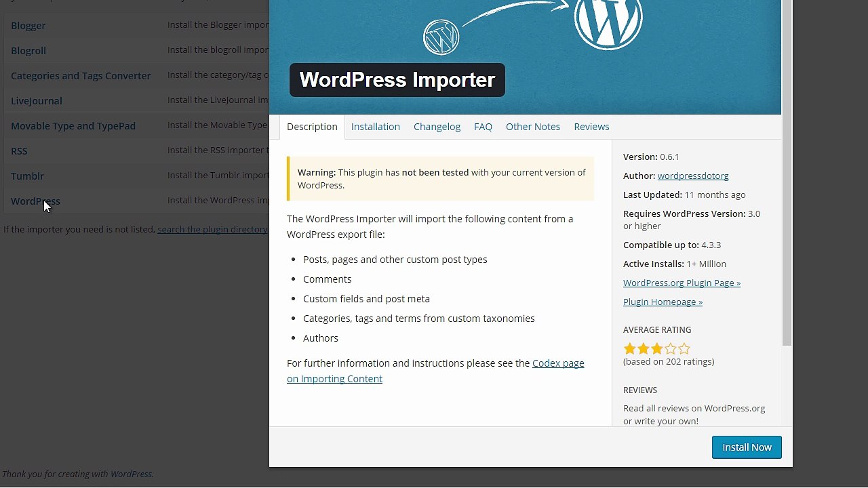Viewport: 868px width, 488px height.
Task: Open the Plugin Homepage link
Action: 663,302
